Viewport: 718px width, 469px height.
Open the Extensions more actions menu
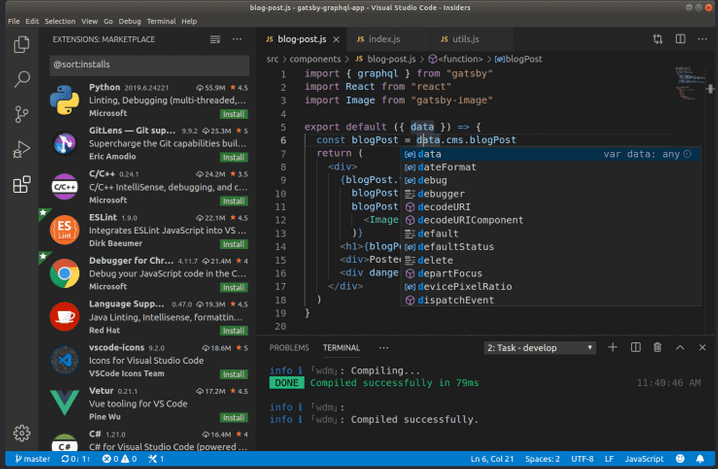click(237, 40)
